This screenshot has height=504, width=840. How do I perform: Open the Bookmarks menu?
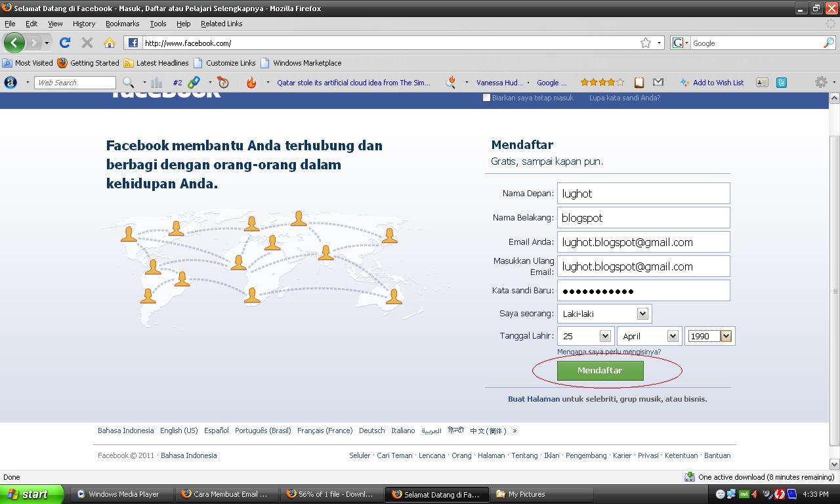click(x=122, y=24)
